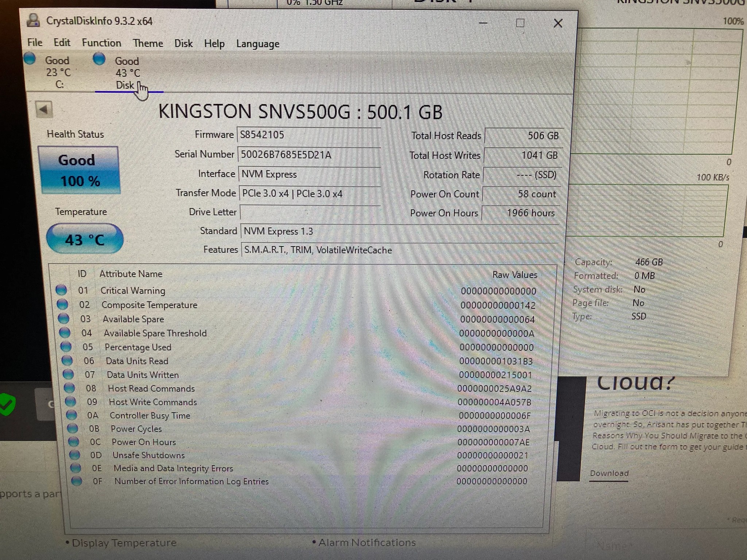Click the status orb for Host Read Commands
This screenshot has width=747, height=560.
[x=69, y=388]
